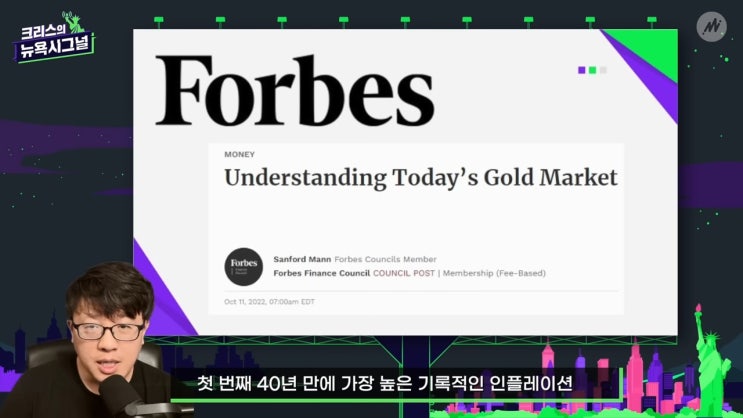This screenshot has height=418, width=743.
Task: Click the purple square indicator dot
Action: pyautogui.click(x=581, y=70)
